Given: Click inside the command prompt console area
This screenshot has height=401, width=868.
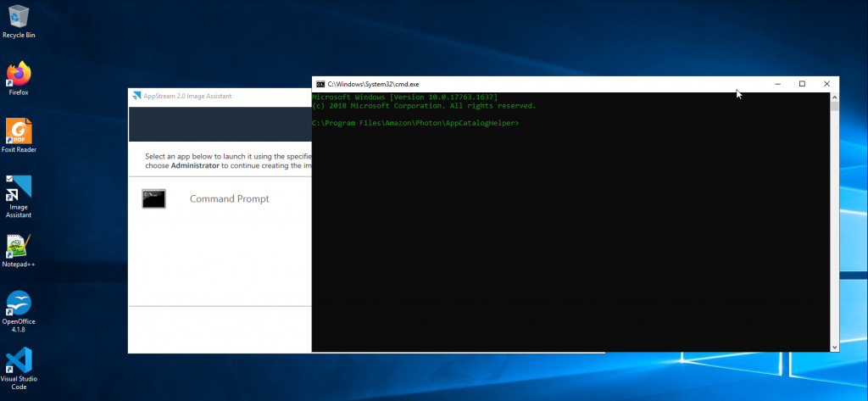Looking at the screenshot, I should tap(570, 222).
